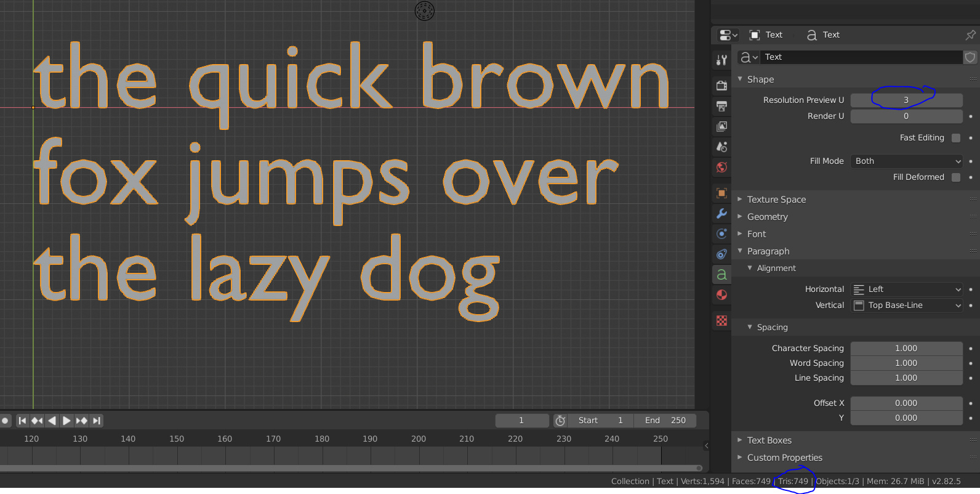980x494 pixels.
Task: Click the Character Spacing slider
Action: click(x=907, y=349)
